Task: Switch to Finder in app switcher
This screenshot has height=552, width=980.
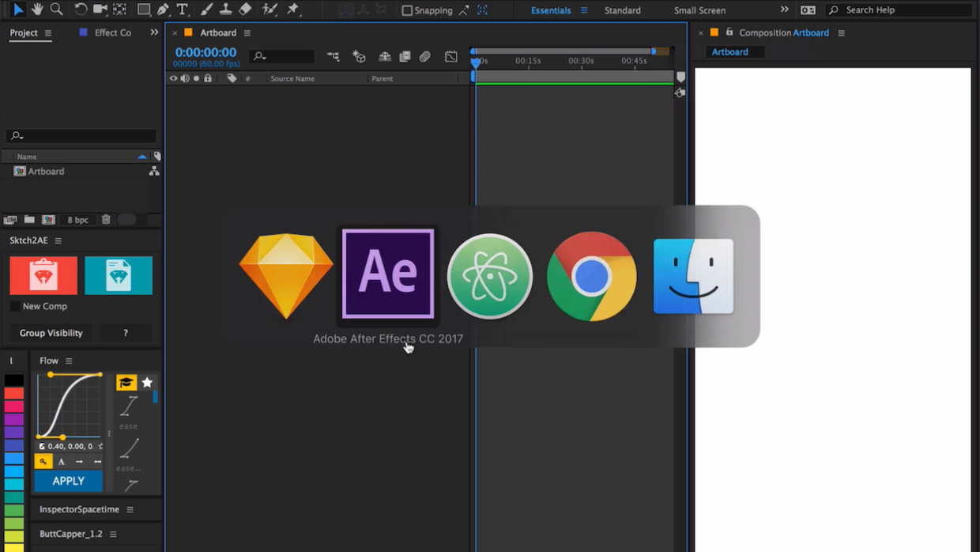Action: pos(694,277)
